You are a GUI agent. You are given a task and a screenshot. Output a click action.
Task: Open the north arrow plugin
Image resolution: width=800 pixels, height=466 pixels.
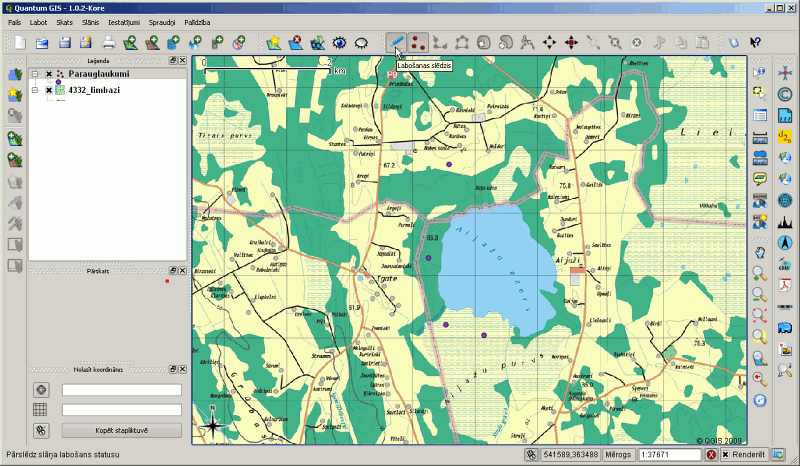pyautogui.click(x=785, y=243)
